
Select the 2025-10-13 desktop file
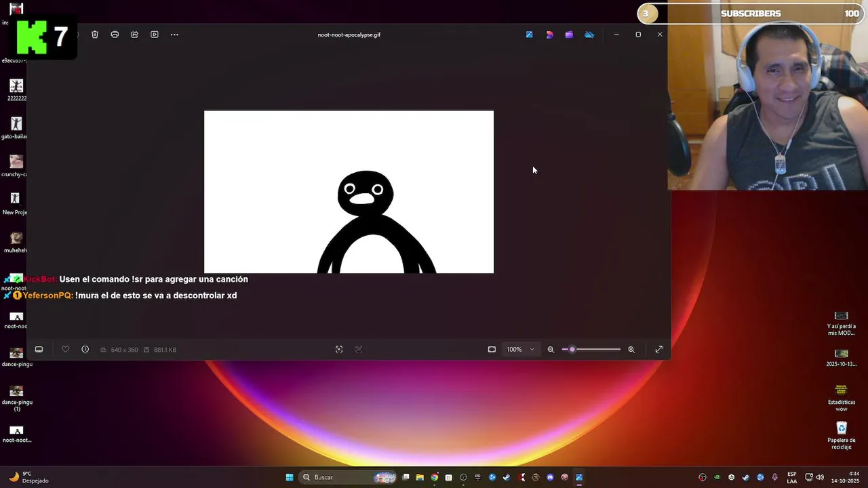point(842,358)
